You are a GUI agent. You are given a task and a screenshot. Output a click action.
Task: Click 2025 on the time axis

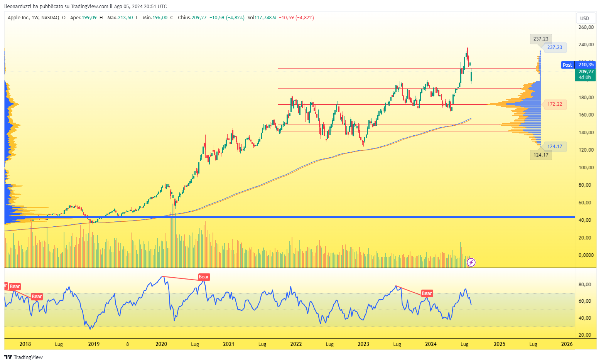(500, 344)
